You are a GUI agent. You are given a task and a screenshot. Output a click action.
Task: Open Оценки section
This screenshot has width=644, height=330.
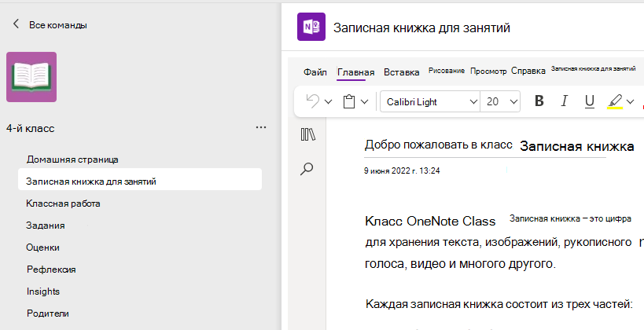[42, 247]
